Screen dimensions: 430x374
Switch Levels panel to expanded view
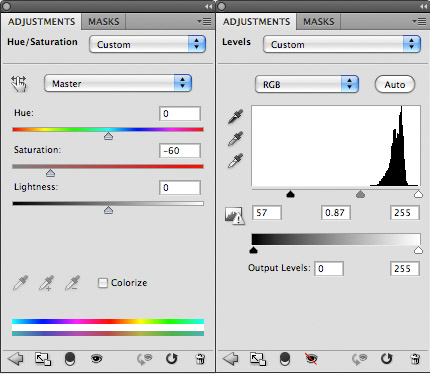pyautogui.click(x=258, y=359)
